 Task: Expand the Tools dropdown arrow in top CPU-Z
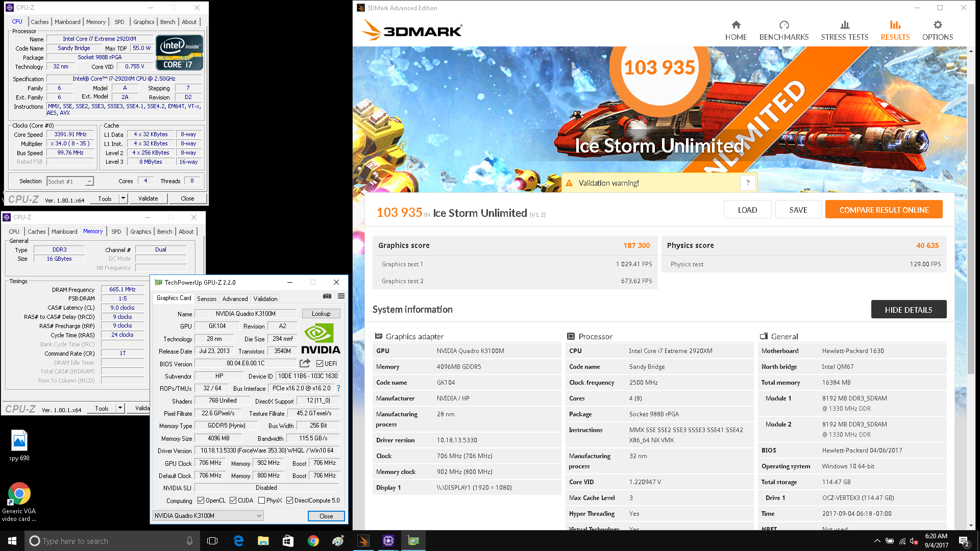pyautogui.click(x=123, y=198)
